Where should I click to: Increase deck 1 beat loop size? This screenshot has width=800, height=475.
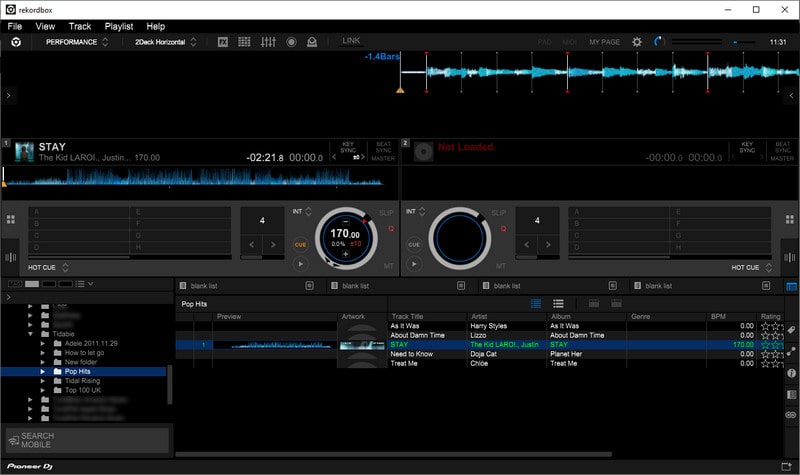point(273,244)
